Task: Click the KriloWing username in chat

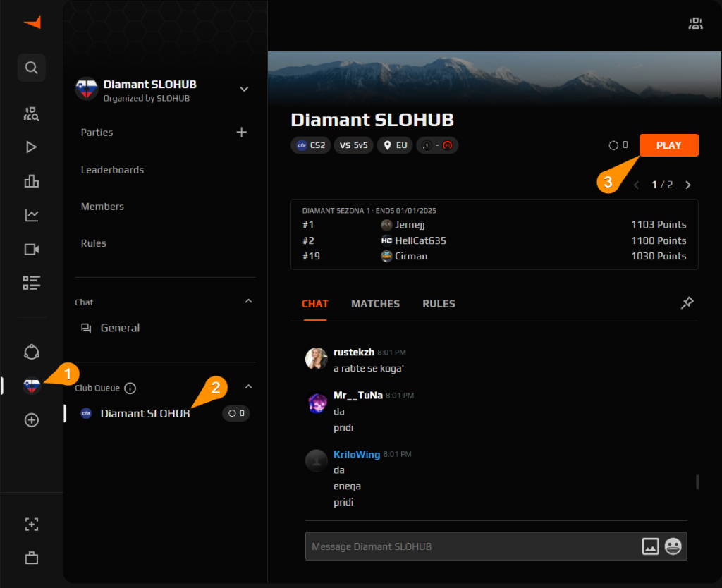Action: pyautogui.click(x=357, y=455)
